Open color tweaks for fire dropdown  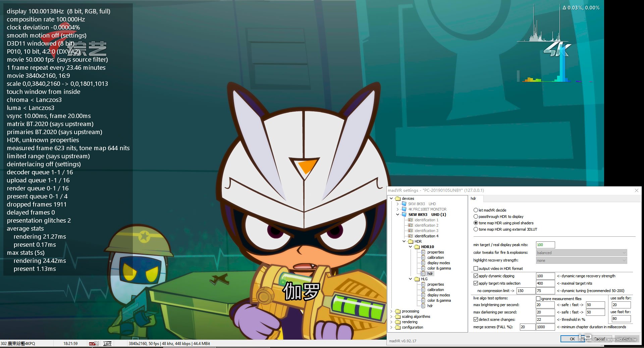(582, 253)
